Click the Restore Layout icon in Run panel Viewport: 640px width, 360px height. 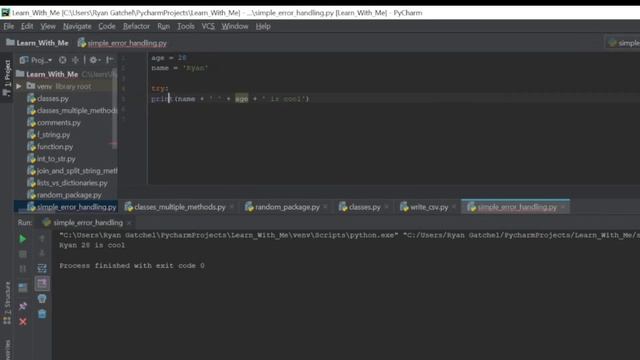[x=23, y=287]
